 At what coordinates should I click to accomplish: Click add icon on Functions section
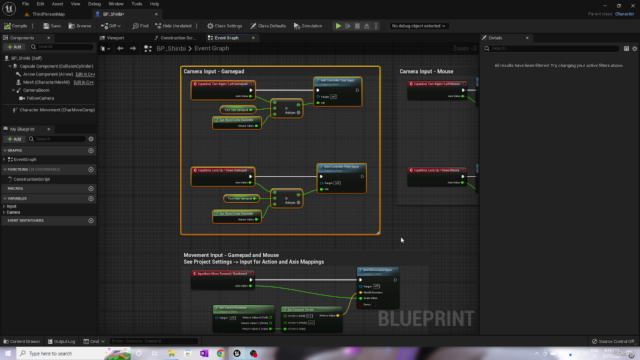(91, 169)
